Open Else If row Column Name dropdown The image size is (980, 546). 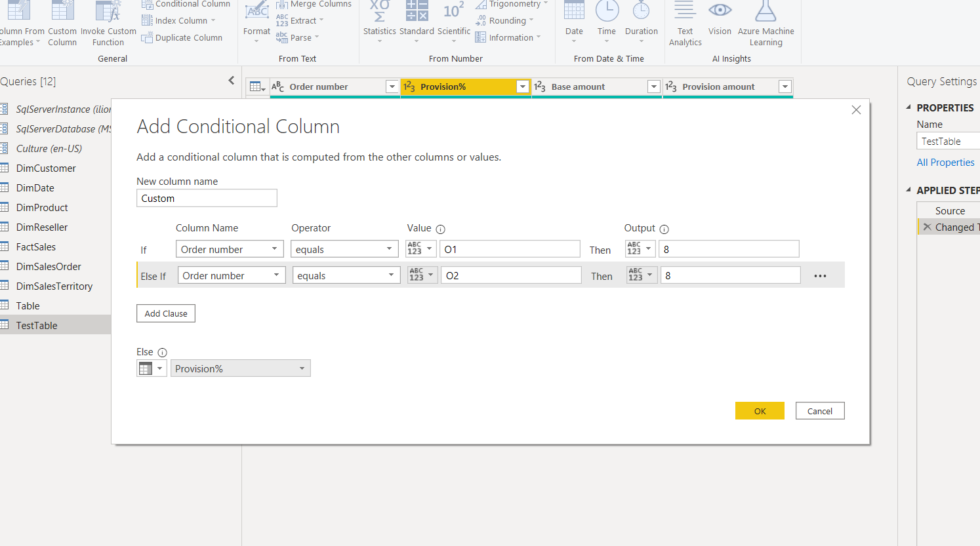[232, 275]
